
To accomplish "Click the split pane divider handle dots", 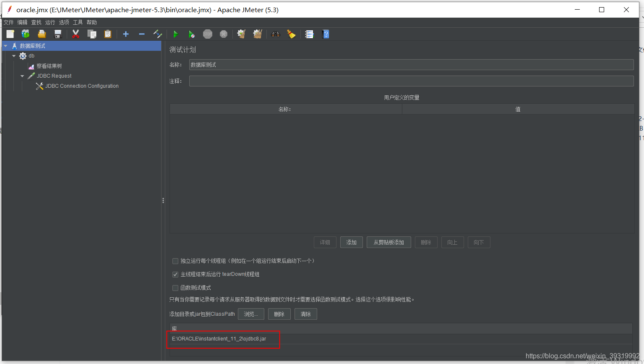I will tap(163, 201).
